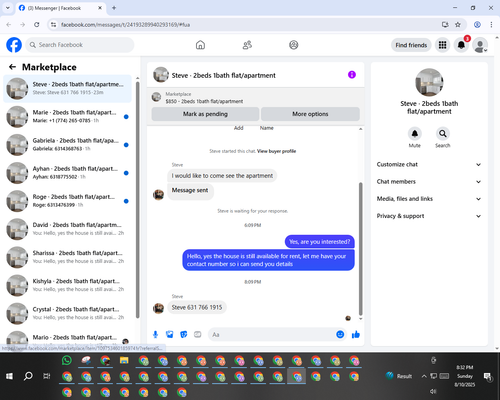Reload the page in Chrome
The height and width of the screenshot is (400, 500).
(x=37, y=25)
